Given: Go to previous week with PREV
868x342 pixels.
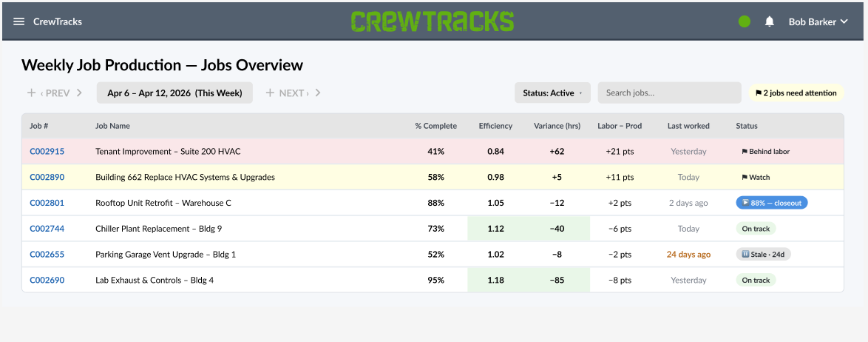Looking at the screenshot, I should (54, 93).
